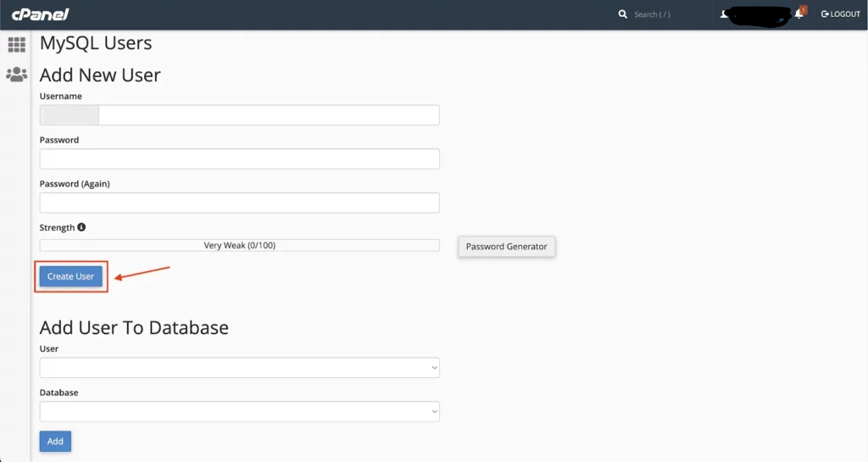Viewport: 868px width, 462px height.
Task: Focus the Search field in header
Action: (x=652, y=14)
